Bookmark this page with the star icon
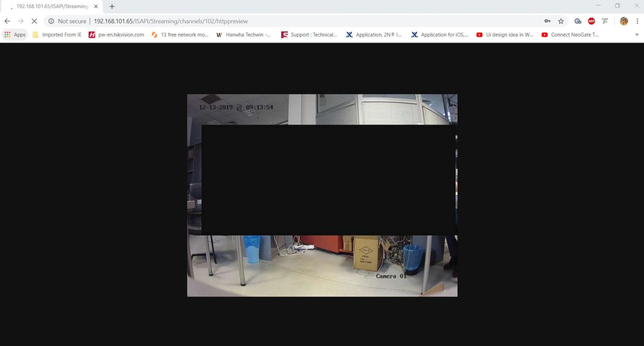This screenshot has height=346, width=644. 561,21
